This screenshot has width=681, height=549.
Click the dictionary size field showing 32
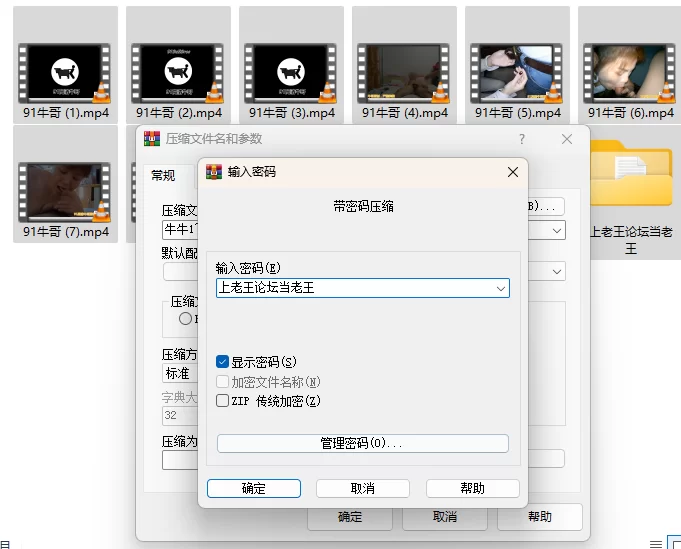180,416
